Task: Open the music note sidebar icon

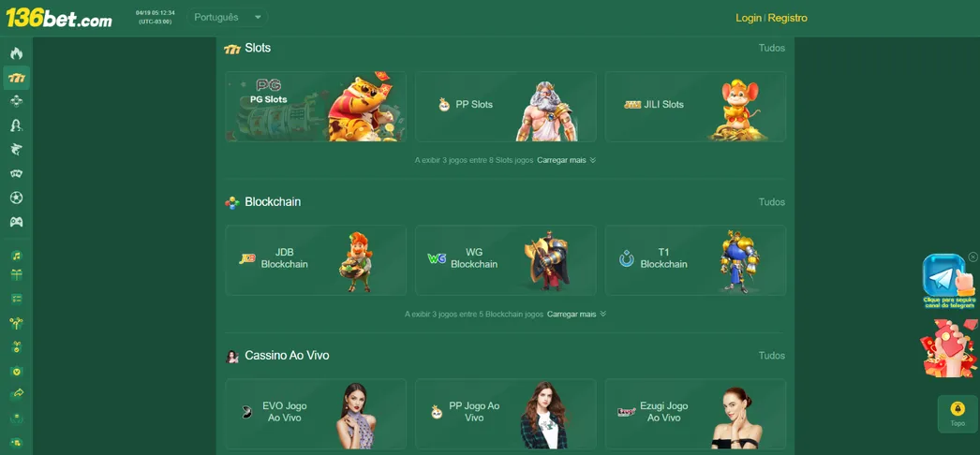Action: pyautogui.click(x=16, y=256)
